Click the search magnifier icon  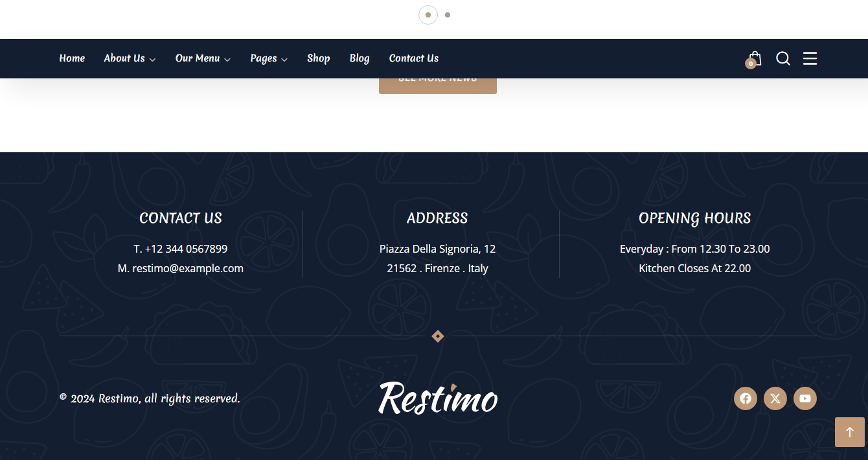coord(782,58)
